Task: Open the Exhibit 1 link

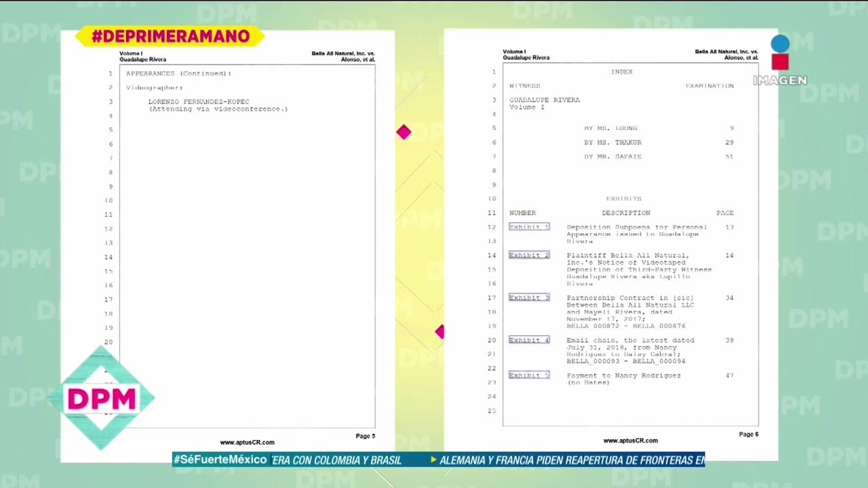Action: coord(529,227)
